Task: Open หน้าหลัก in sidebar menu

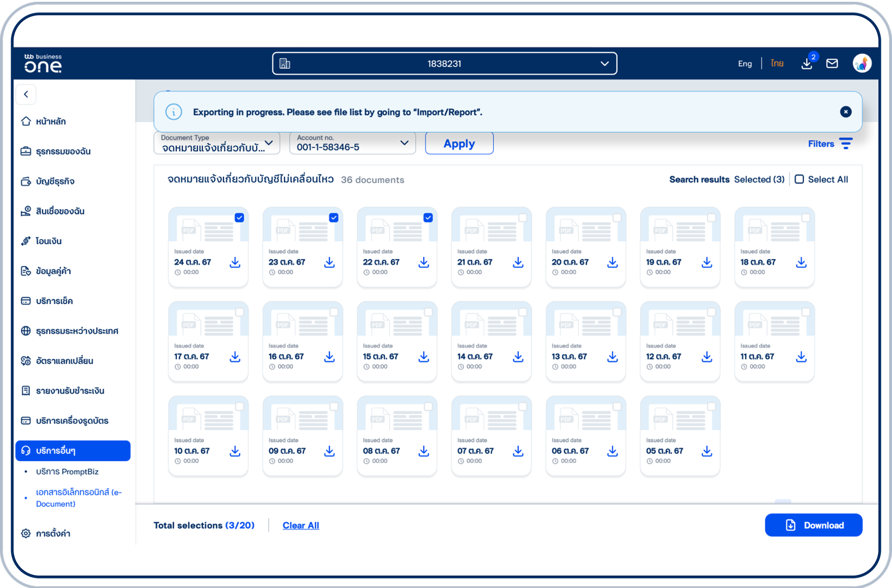Action: [51, 121]
